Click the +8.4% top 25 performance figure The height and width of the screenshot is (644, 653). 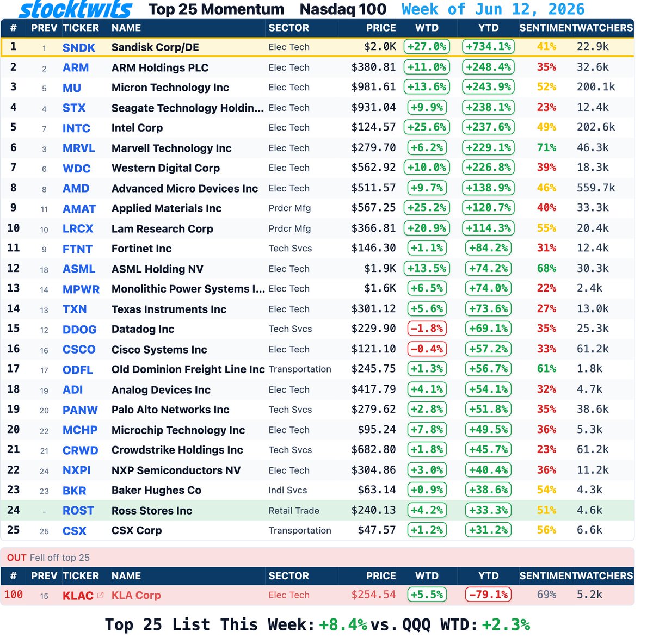point(343,624)
